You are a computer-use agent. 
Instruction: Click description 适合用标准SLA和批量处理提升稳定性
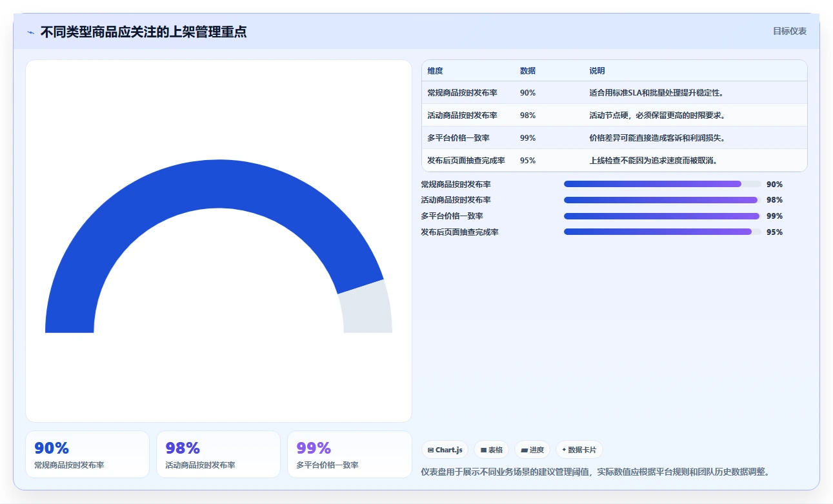click(657, 93)
